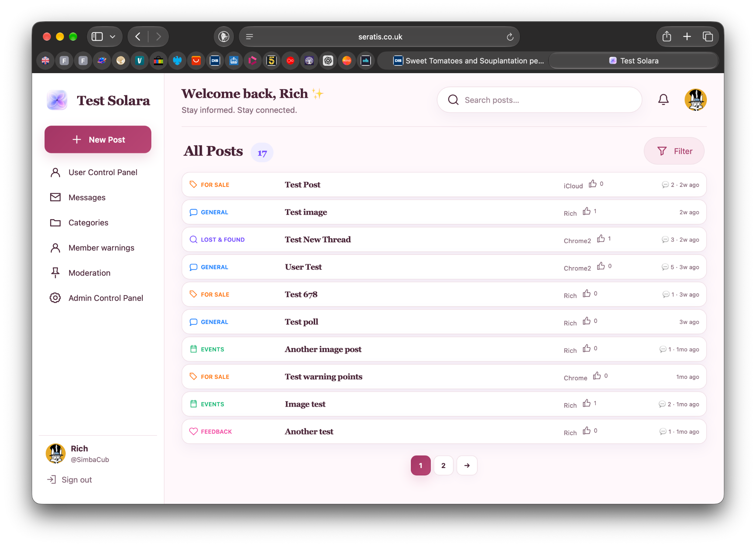Click the user avatar in the header

695,100
